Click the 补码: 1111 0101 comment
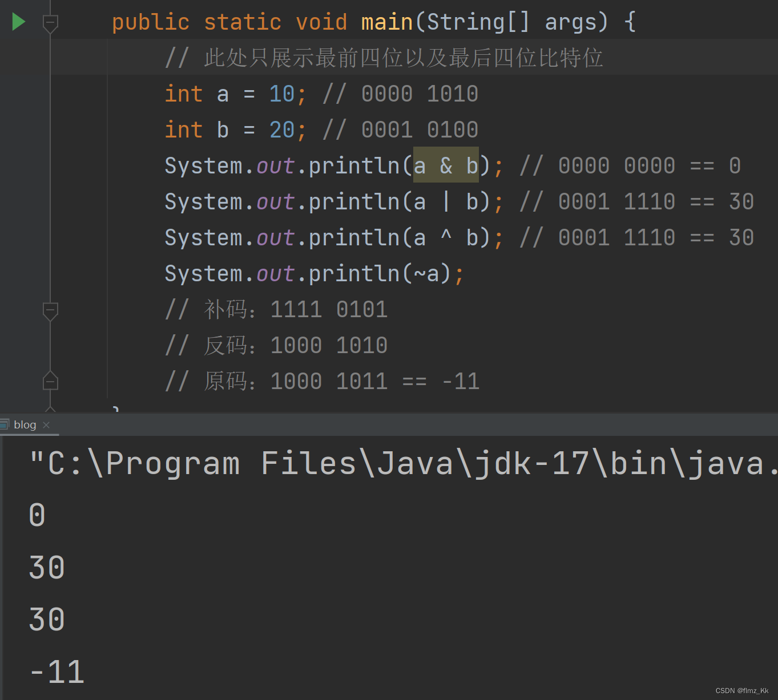778x700 pixels. tap(276, 310)
